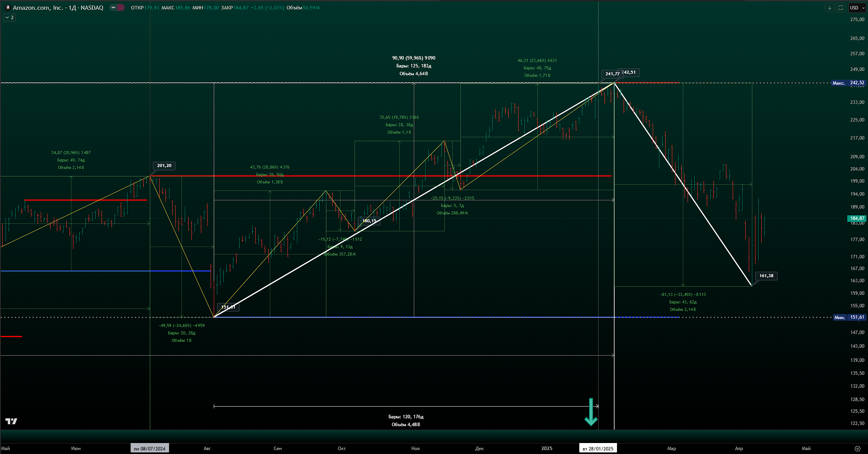Select the measurement −15,12 (−7,74%) −1512
The height and width of the screenshot is (454, 868).
tap(340, 239)
